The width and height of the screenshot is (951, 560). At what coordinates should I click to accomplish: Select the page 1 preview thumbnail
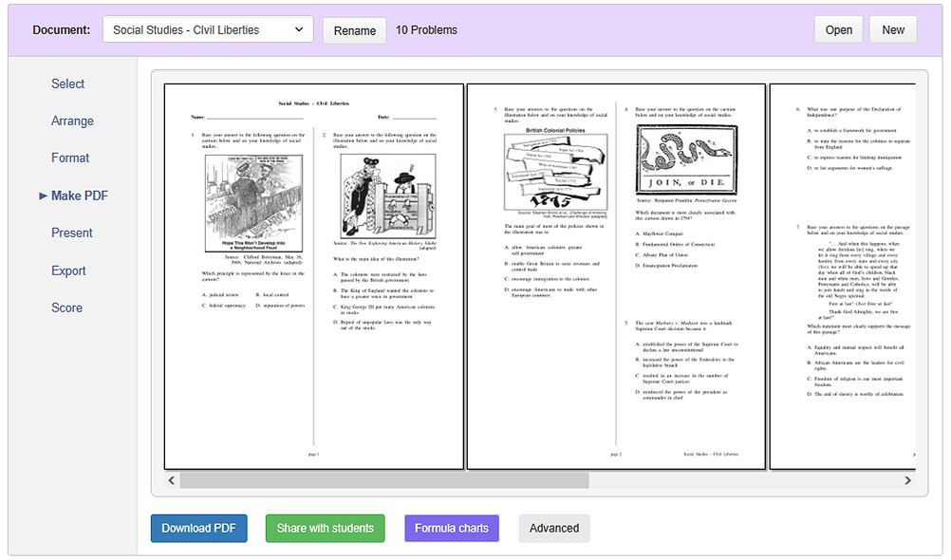[314, 276]
